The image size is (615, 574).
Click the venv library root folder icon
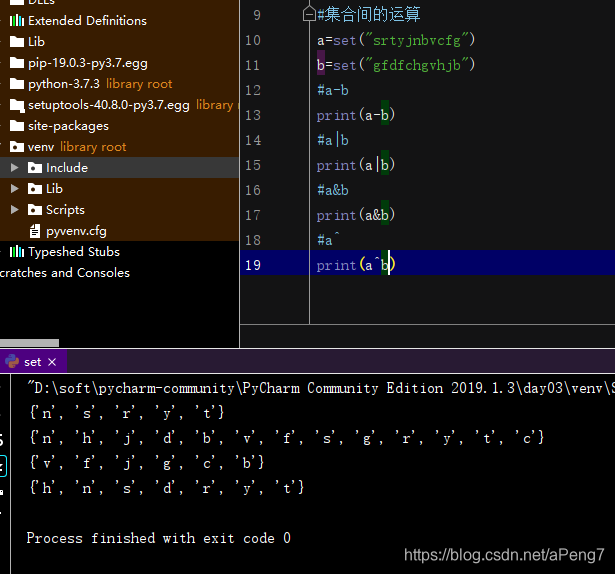pyautogui.click(x=17, y=147)
